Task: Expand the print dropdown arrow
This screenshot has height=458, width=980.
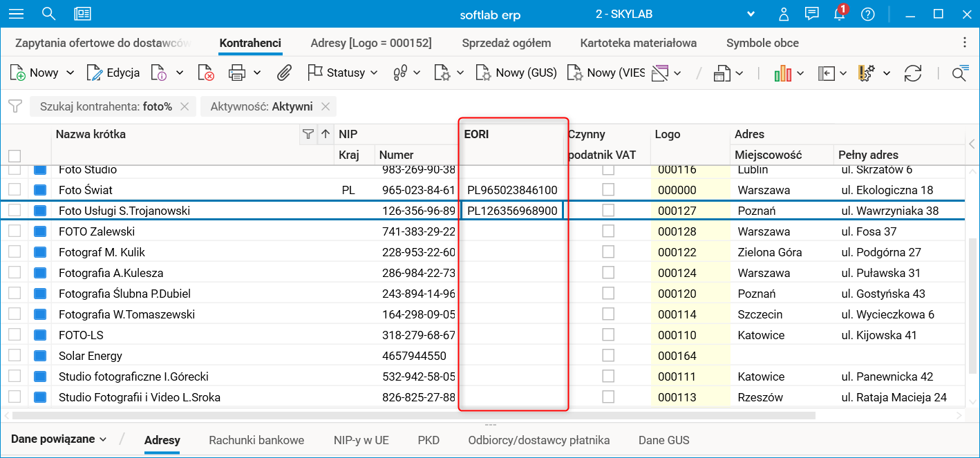Action: point(257,73)
